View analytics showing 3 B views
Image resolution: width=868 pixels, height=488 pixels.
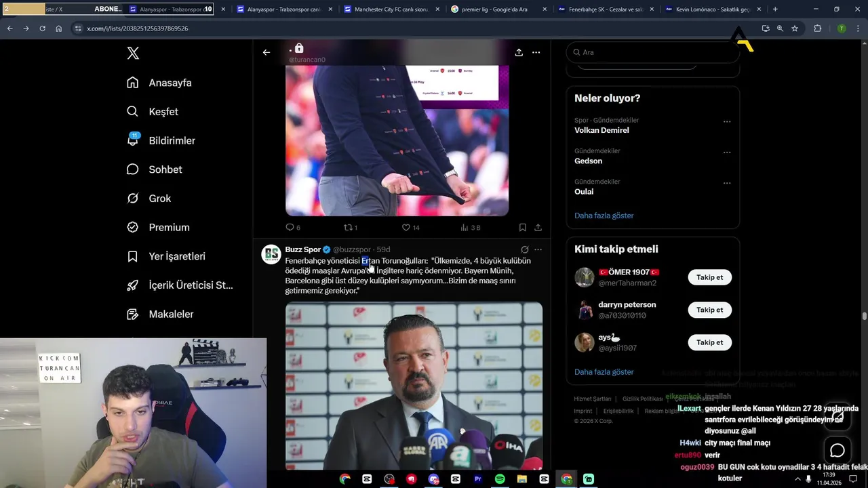tap(471, 228)
